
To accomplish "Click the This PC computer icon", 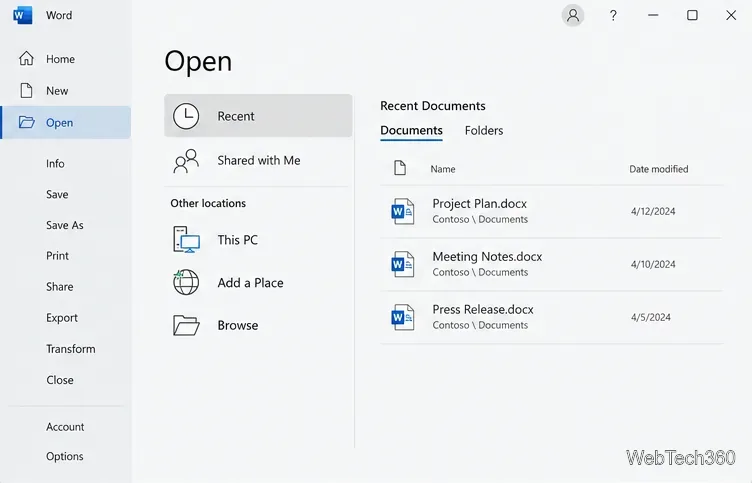I will pos(186,239).
